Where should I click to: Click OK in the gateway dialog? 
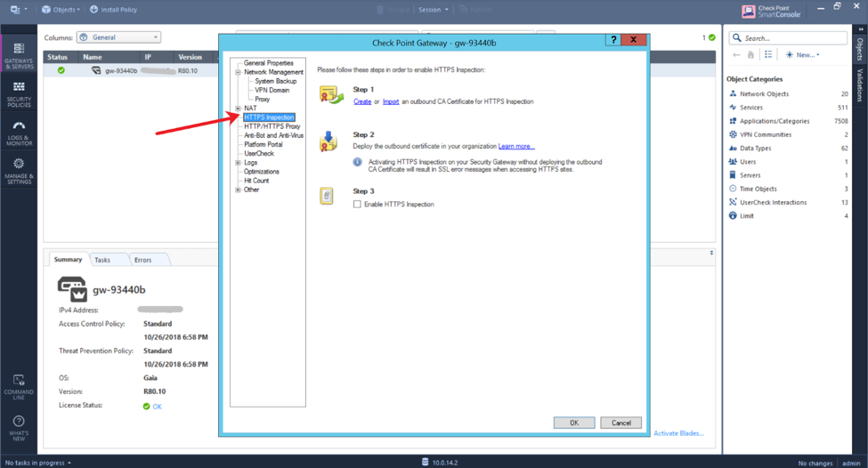pyautogui.click(x=574, y=423)
